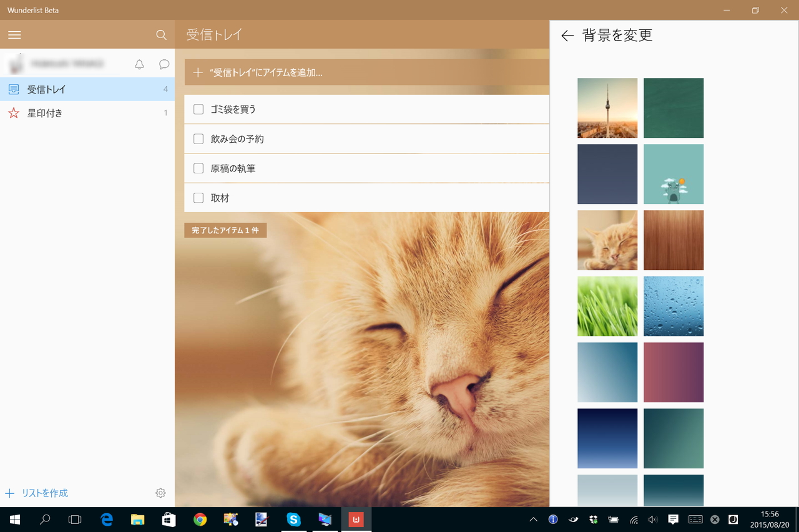Open the touch keyboard tray icon
Viewport: 799px width, 532px height.
(695, 519)
